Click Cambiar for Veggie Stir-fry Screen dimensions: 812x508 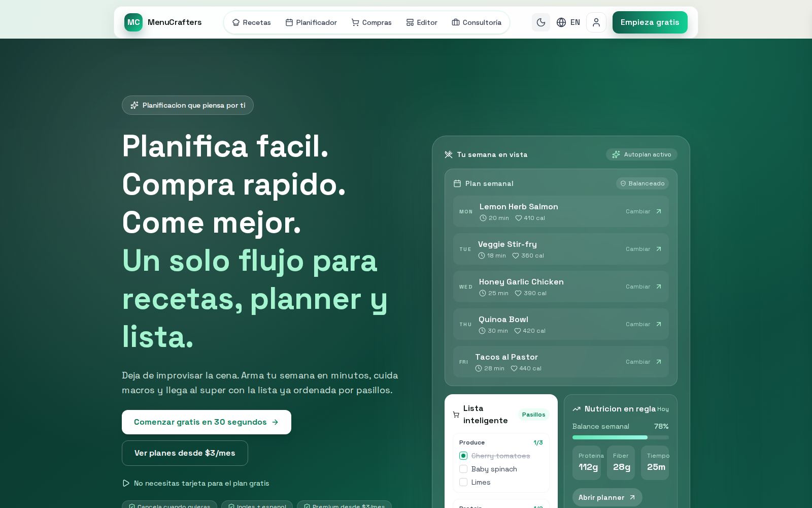tap(638, 249)
